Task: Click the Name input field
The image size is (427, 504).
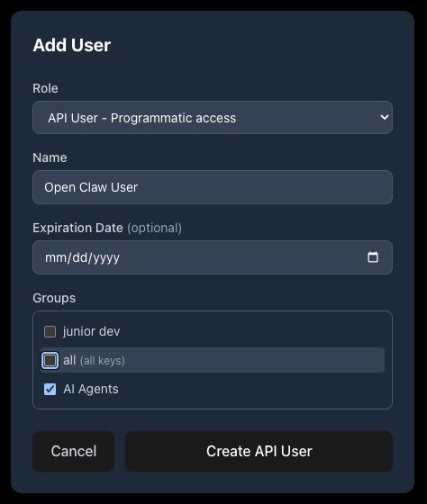Action: point(213,187)
